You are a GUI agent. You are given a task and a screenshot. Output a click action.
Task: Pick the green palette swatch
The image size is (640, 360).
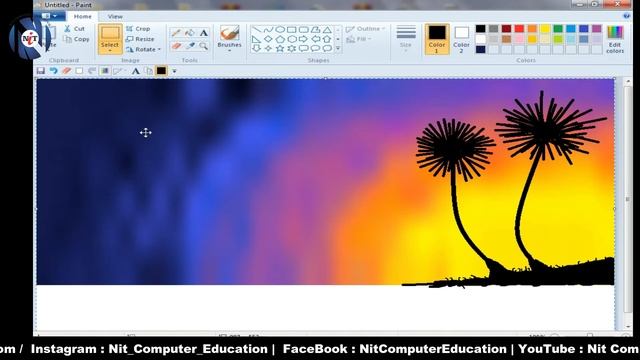point(558,29)
